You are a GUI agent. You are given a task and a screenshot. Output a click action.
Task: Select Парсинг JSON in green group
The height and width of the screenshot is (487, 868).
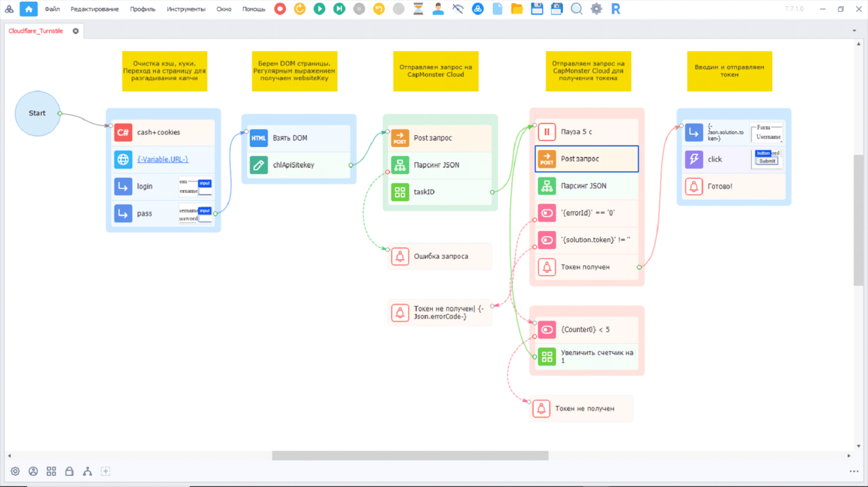tap(440, 165)
